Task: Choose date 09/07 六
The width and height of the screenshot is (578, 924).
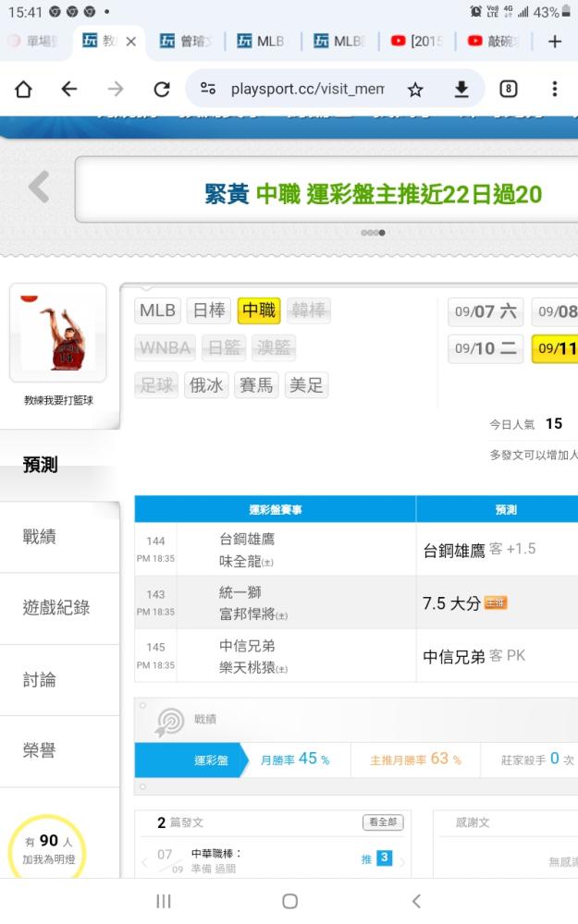Action: (486, 311)
